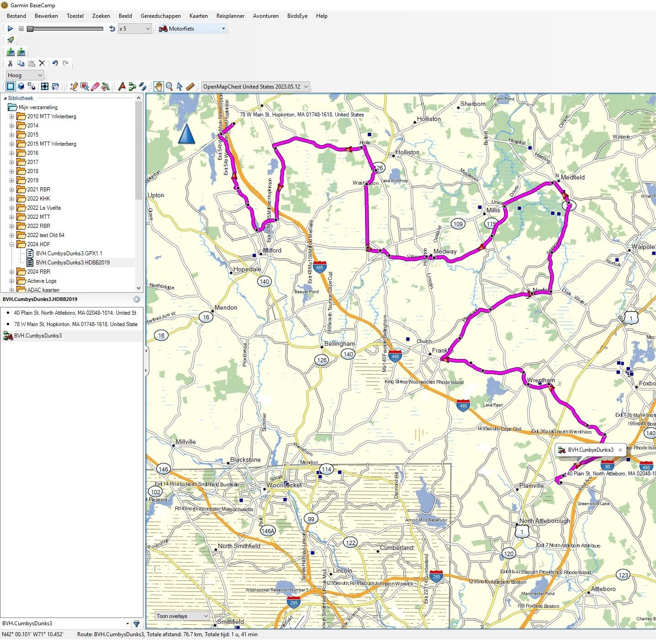
Task: Open the OpenMapChest map product dropdown
Action: click(x=255, y=86)
